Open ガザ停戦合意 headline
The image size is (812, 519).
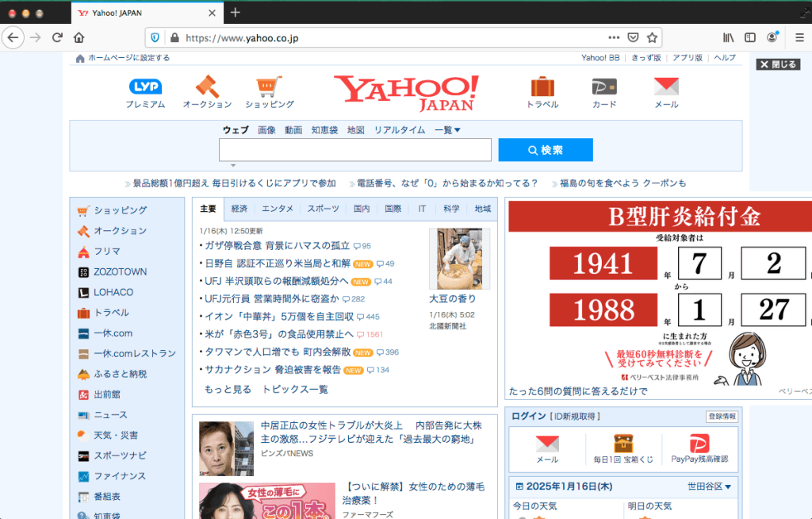pyautogui.click(x=277, y=246)
